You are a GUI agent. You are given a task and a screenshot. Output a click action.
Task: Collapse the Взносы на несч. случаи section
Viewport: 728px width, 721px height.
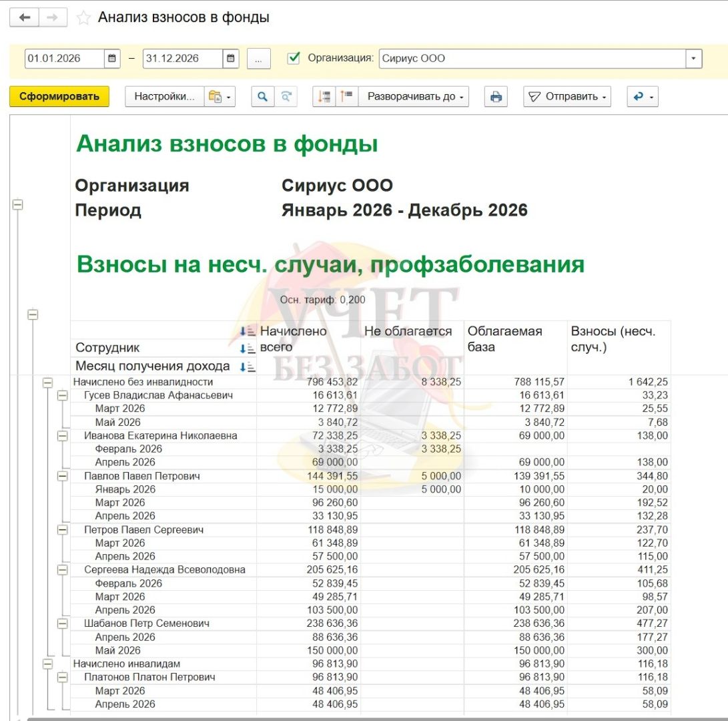coord(33,314)
